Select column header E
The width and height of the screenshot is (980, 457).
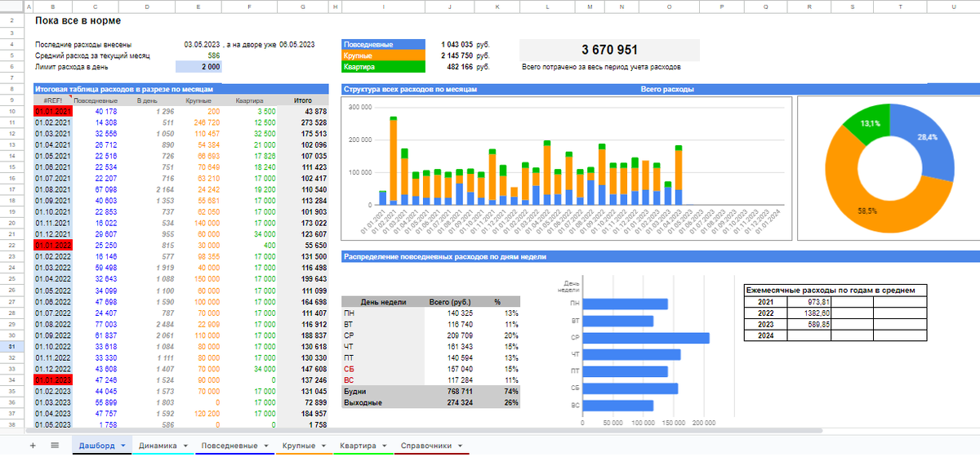(198, 6)
